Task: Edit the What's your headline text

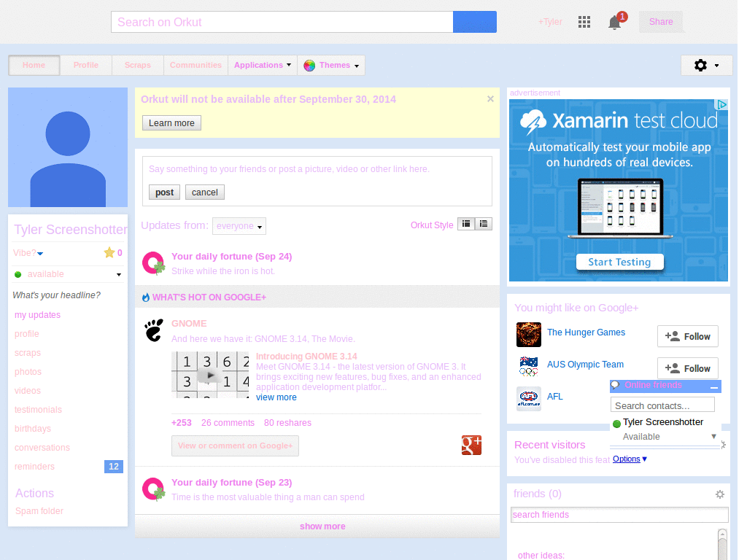Action: tap(57, 295)
